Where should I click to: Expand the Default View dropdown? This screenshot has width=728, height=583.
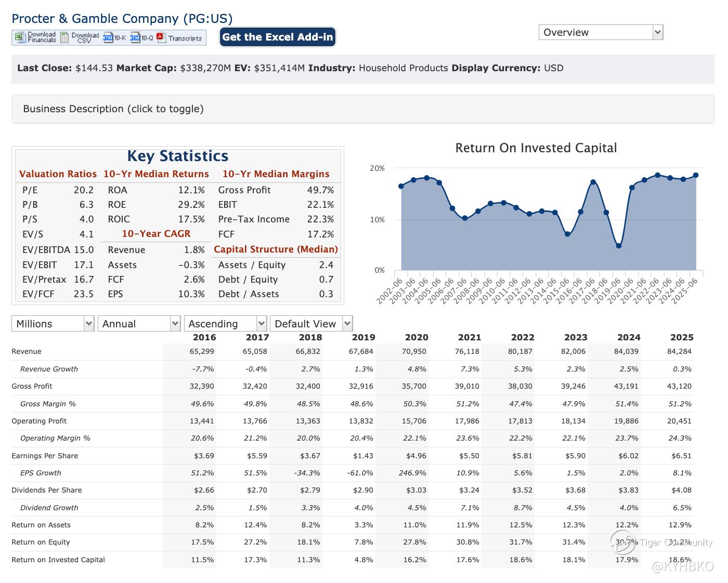311,324
